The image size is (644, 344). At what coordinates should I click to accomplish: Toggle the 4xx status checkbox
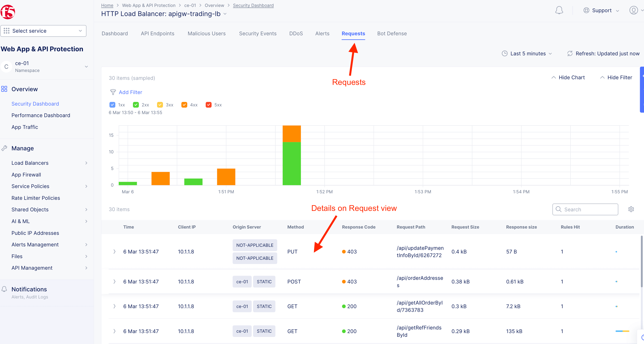point(184,105)
